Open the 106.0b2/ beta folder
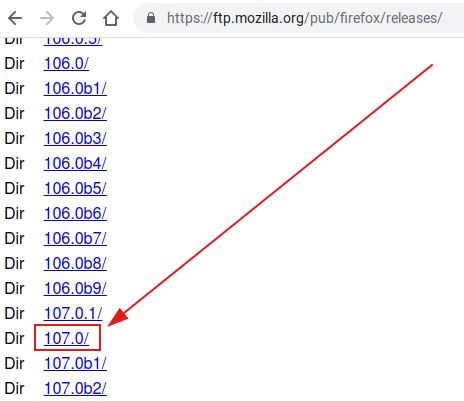The width and height of the screenshot is (464, 401). [x=75, y=113]
